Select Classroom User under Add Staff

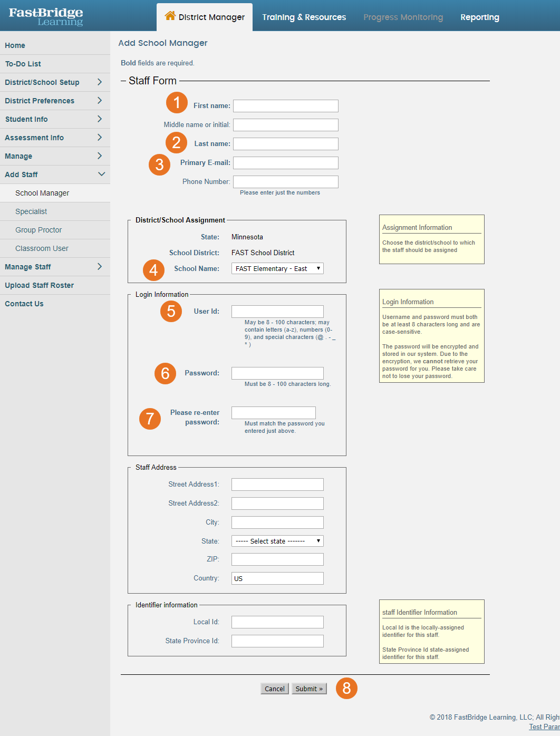tap(55, 248)
